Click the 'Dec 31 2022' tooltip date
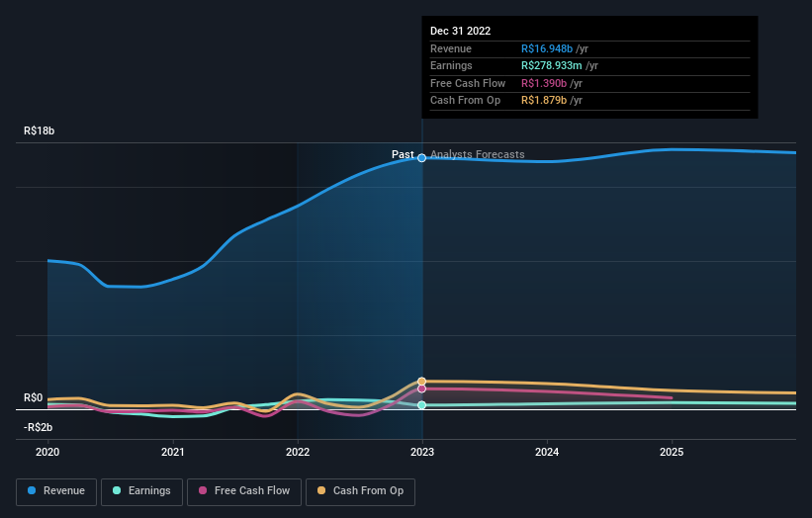The width and height of the screenshot is (812, 518). (460, 31)
